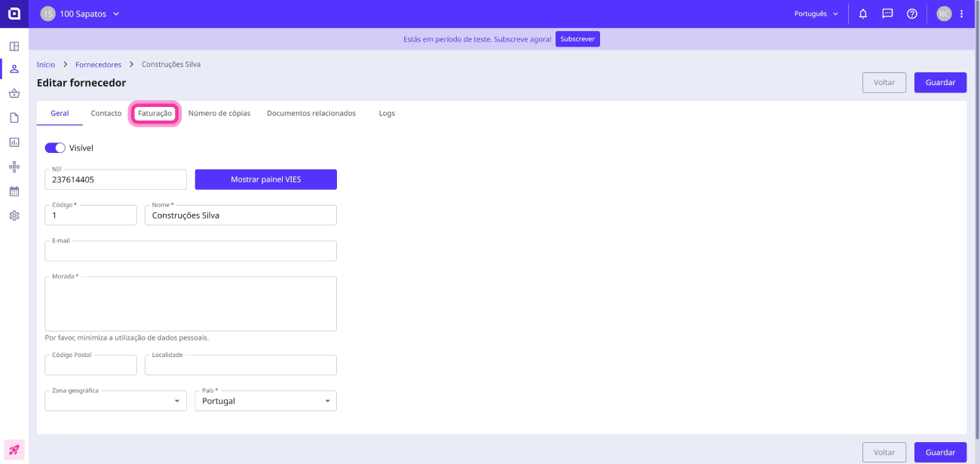Open the shopping basket sidebar icon

coord(14,93)
